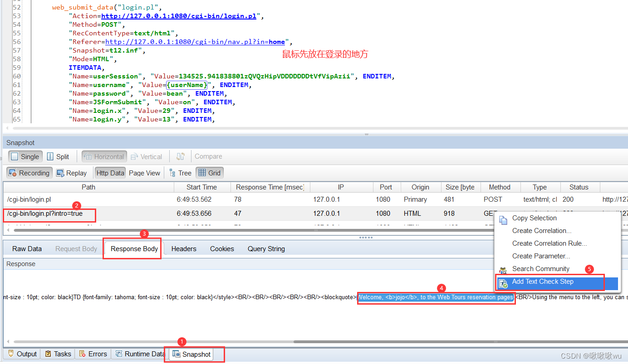Click Action URL link in script

180,16
